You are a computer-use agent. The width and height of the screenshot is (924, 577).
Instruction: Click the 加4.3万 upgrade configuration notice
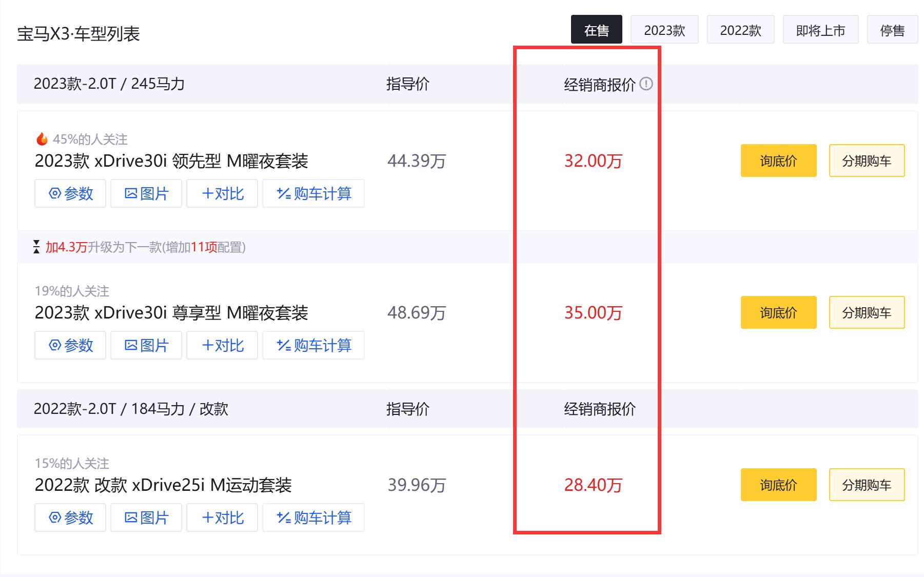click(146, 247)
